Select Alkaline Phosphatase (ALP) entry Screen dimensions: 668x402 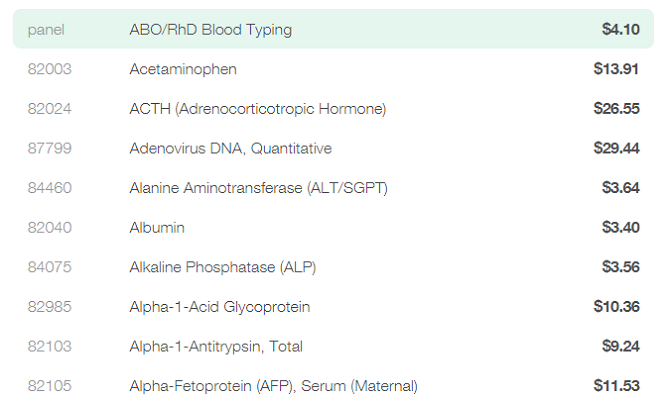[333, 267]
